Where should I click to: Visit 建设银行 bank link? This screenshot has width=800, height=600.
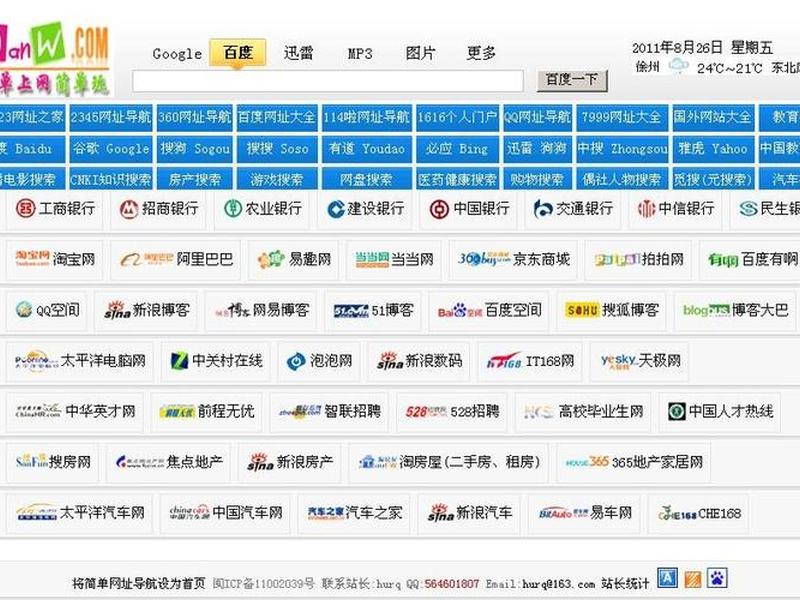[365, 209]
